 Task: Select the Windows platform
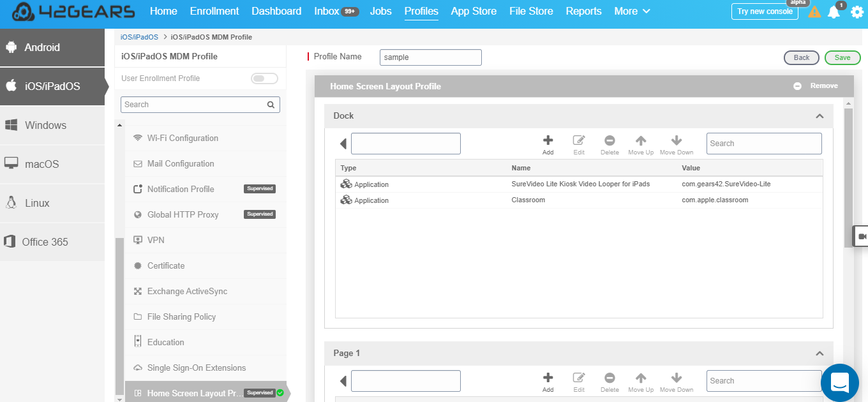(52, 125)
